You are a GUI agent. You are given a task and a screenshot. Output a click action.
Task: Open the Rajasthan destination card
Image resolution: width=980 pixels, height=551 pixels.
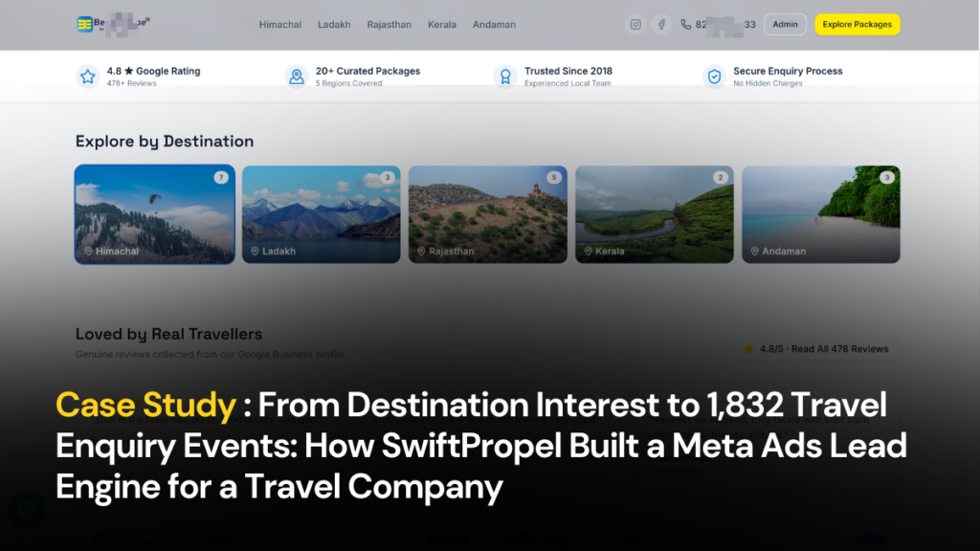[488, 214]
